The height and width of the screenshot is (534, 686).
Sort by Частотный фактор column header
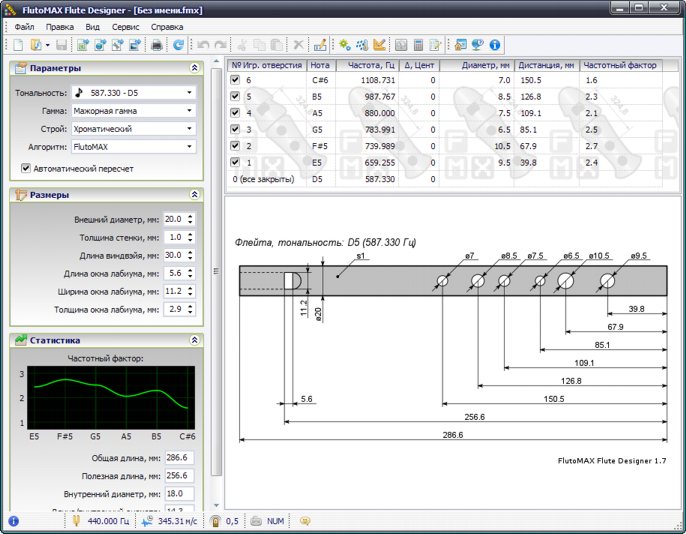[621, 65]
